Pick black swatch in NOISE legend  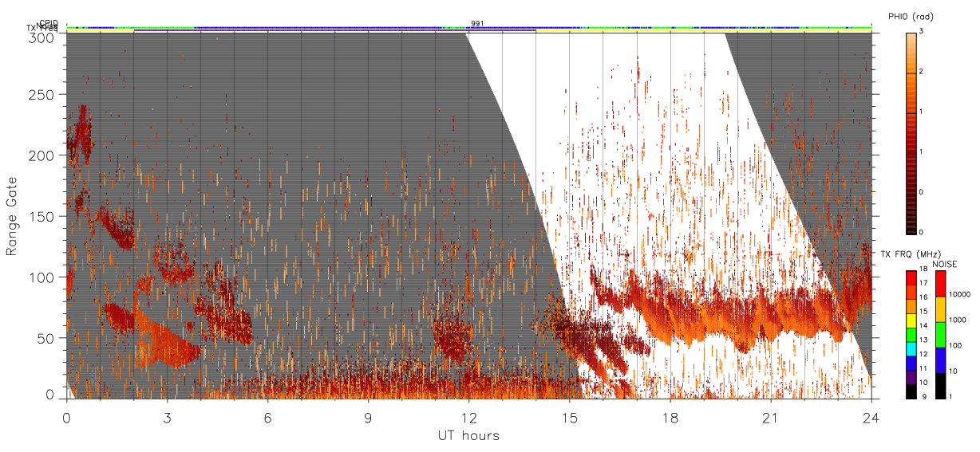coord(940,386)
